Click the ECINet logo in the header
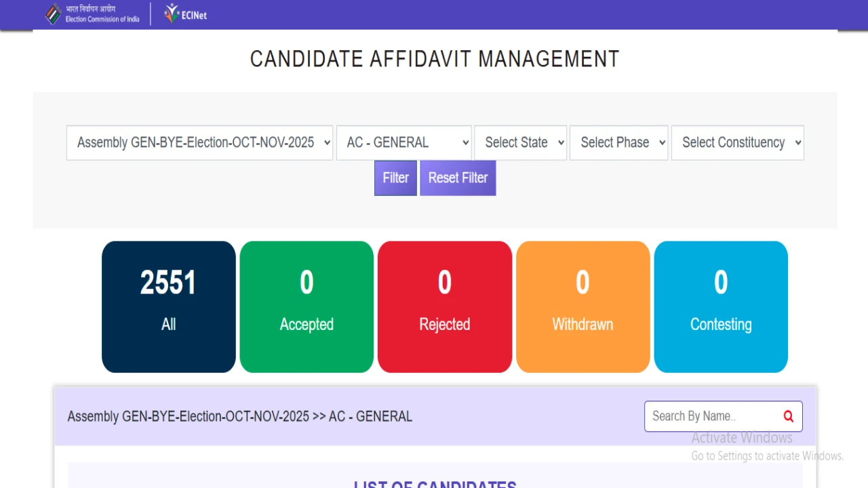 point(184,14)
